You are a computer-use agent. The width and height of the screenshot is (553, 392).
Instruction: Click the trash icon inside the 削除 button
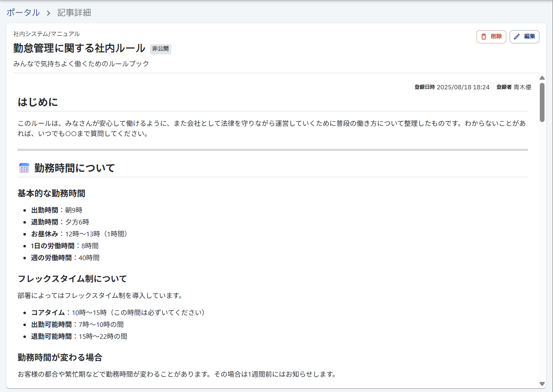484,37
